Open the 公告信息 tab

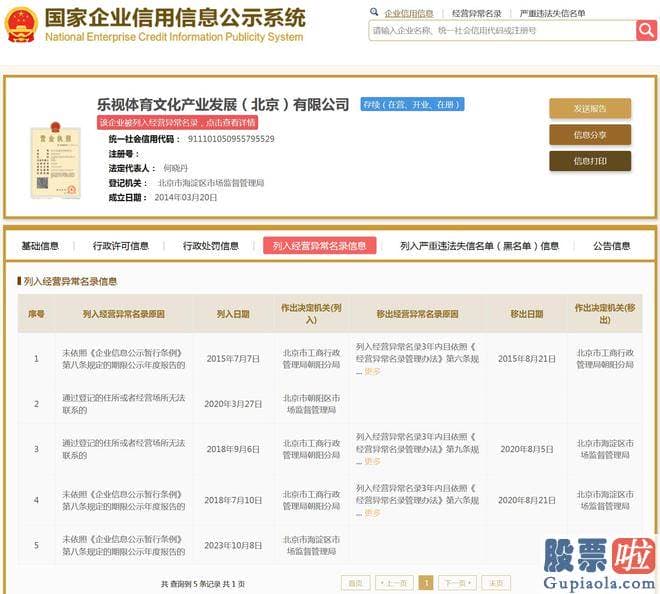(612, 246)
